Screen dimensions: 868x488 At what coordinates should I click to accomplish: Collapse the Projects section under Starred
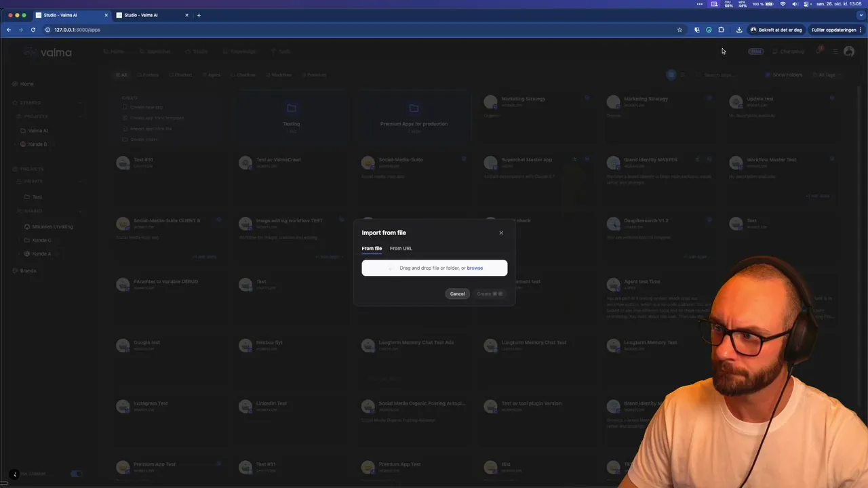[x=80, y=116]
